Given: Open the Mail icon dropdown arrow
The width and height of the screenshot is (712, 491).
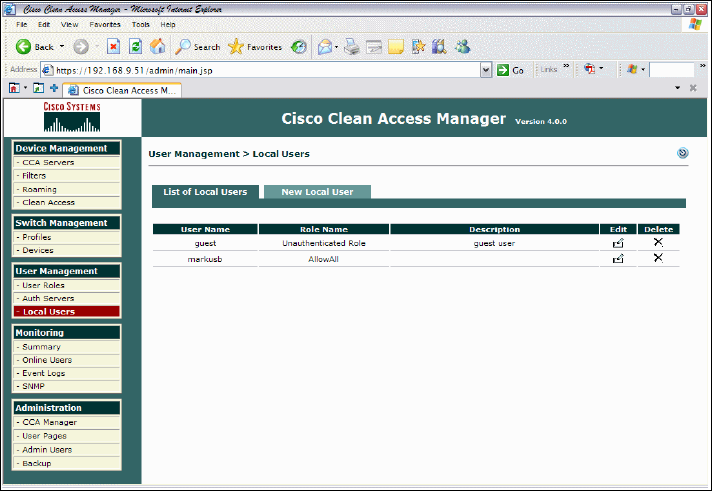Looking at the screenshot, I should pos(337,46).
